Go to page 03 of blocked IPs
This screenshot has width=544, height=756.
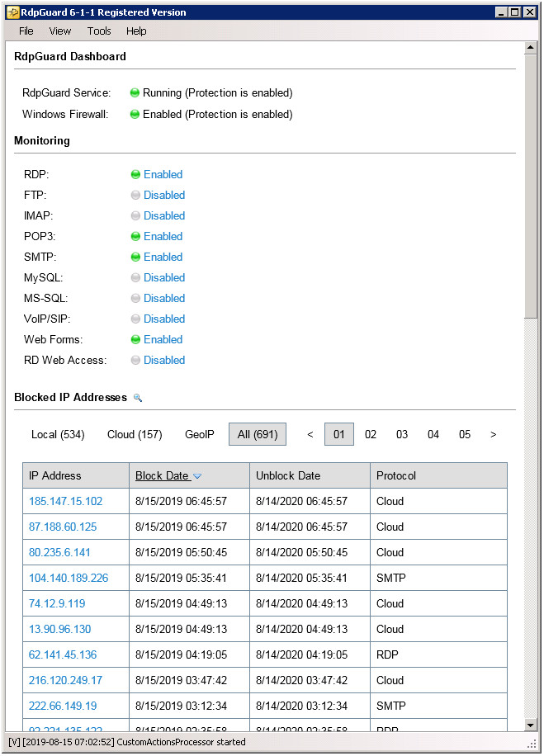(x=402, y=435)
